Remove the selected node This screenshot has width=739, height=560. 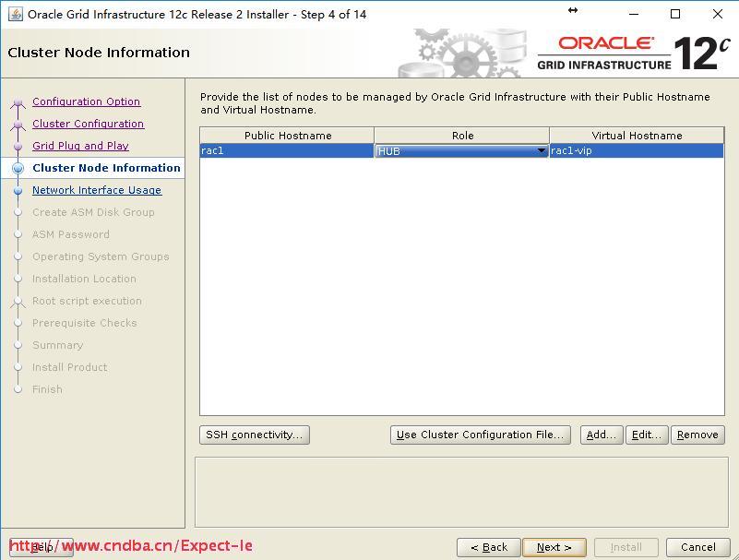pyautogui.click(x=697, y=435)
